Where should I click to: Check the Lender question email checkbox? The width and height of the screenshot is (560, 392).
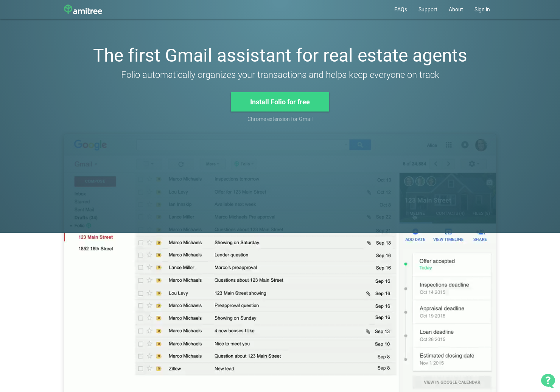(141, 255)
